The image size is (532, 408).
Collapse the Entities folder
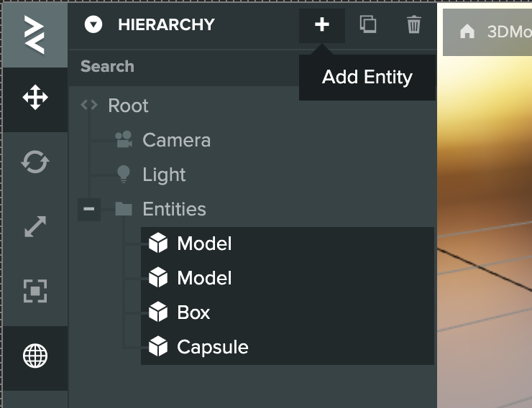[x=89, y=209]
